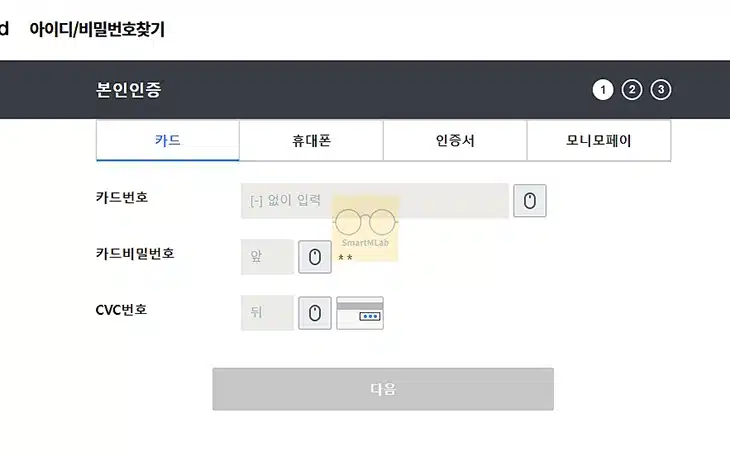Open the 모니모페이 tab

[x=598, y=141]
